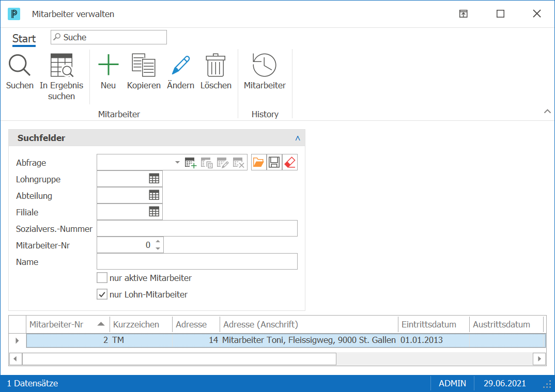Screen dimensions: 555x392
Task: Click the Adresse (Anschrift) column header
Action: click(x=309, y=324)
